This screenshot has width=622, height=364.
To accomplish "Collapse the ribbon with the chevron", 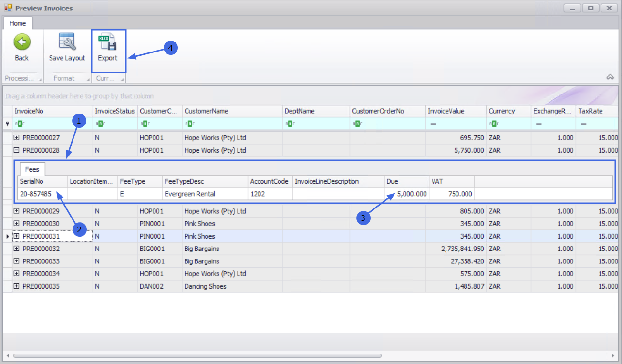I will coord(610,77).
